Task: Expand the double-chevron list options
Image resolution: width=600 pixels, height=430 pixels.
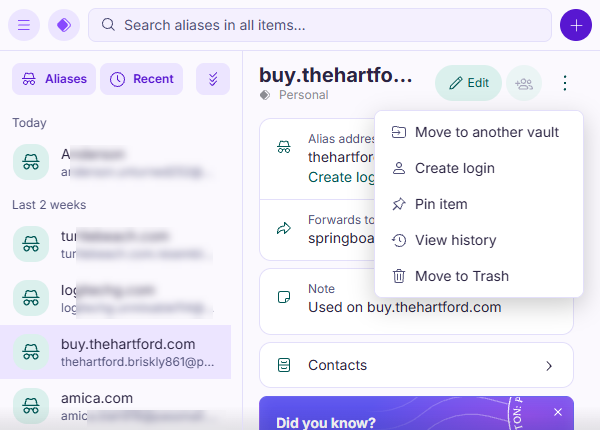Action: (212, 79)
